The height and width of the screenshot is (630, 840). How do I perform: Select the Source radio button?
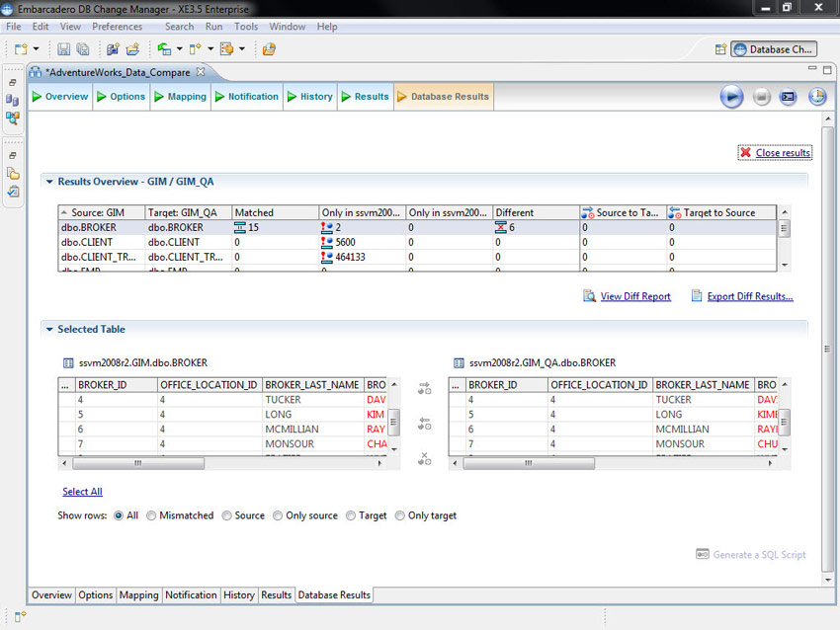pyautogui.click(x=226, y=515)
